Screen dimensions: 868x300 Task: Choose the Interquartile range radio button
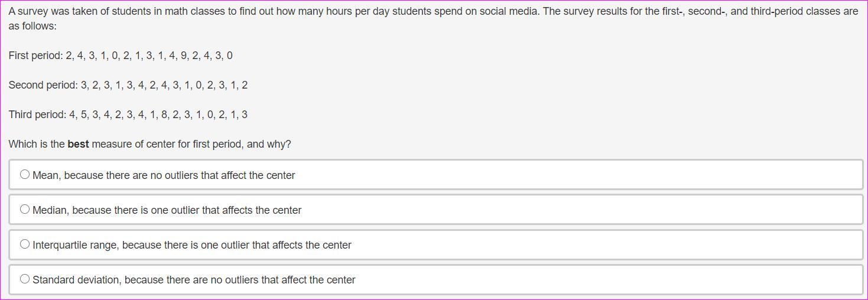25,244
